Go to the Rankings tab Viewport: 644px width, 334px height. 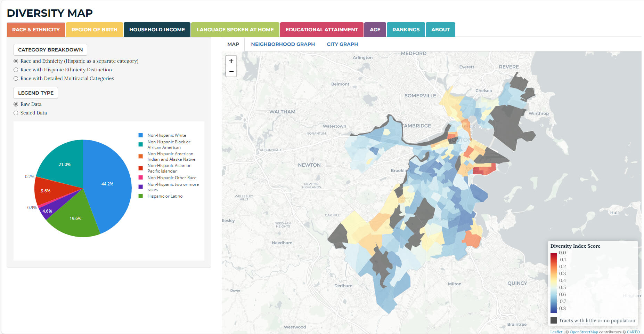(406, 30)
